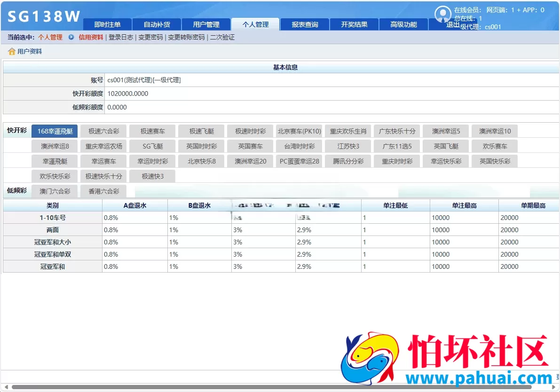Select the 澳洲幸运10 button
Image resolution: width=560 pixels, height=392 pixels.
495,131
